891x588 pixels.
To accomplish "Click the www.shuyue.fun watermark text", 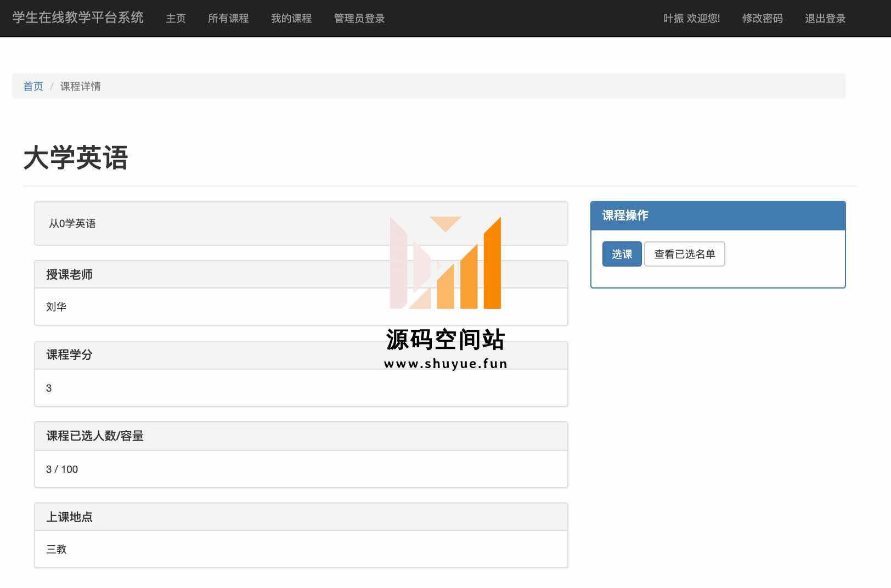I will [x=446, y=364].
